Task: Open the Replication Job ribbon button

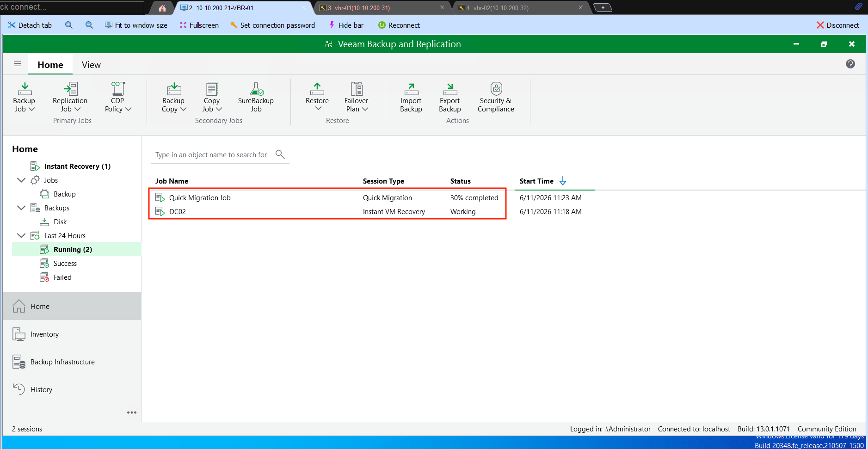Action: pos(70,97)
